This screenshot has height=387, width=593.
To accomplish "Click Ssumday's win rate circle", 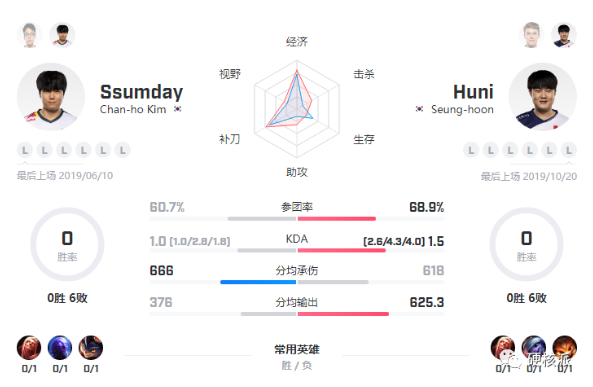I will 67,244.
